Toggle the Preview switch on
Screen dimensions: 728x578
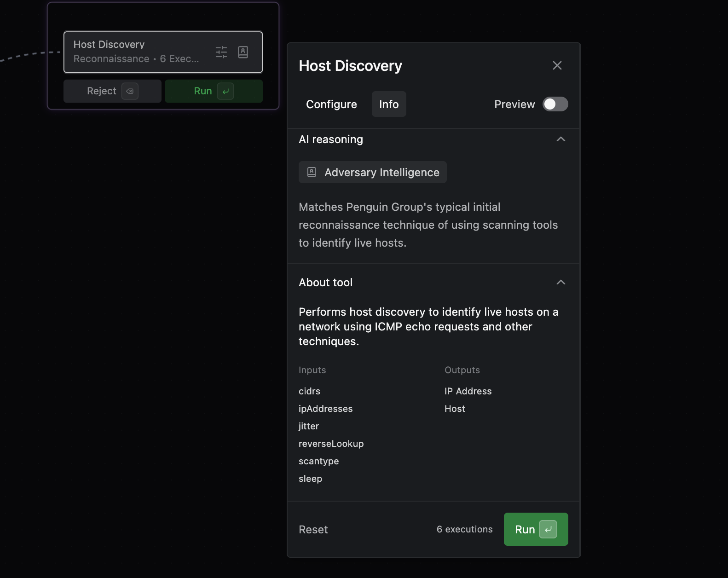coord(555,104)
